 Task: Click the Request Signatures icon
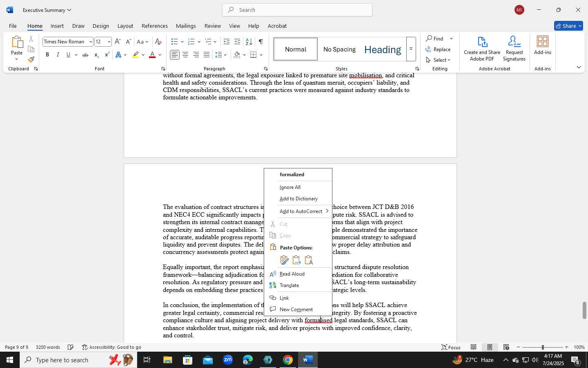click(514, 48)
